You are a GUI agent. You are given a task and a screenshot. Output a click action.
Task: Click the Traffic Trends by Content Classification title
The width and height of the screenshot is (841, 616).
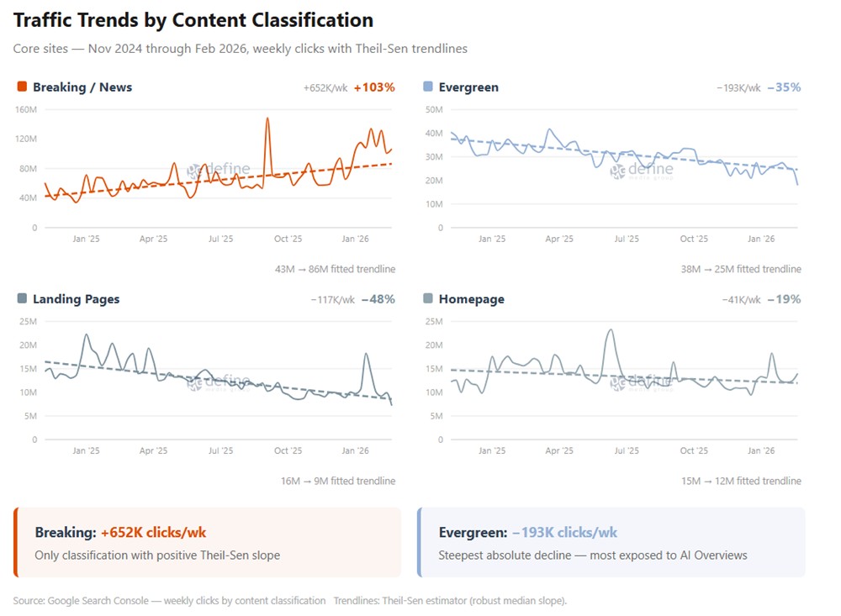tap(193, 20)
